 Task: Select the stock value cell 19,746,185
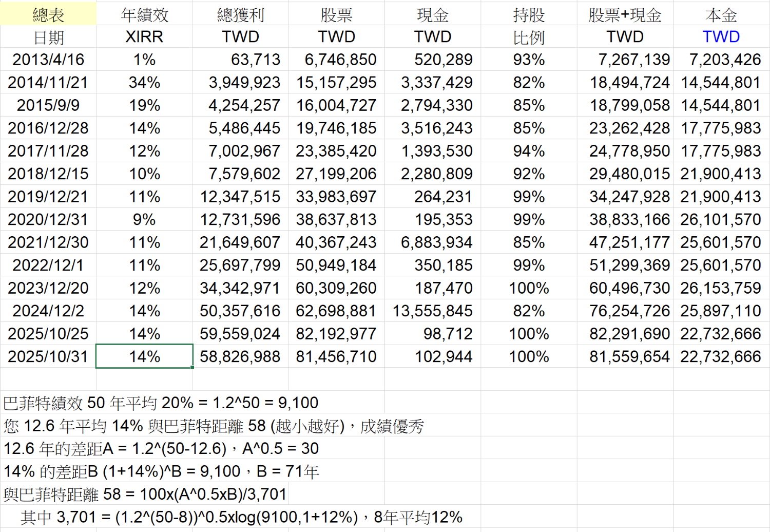[336, 128]
